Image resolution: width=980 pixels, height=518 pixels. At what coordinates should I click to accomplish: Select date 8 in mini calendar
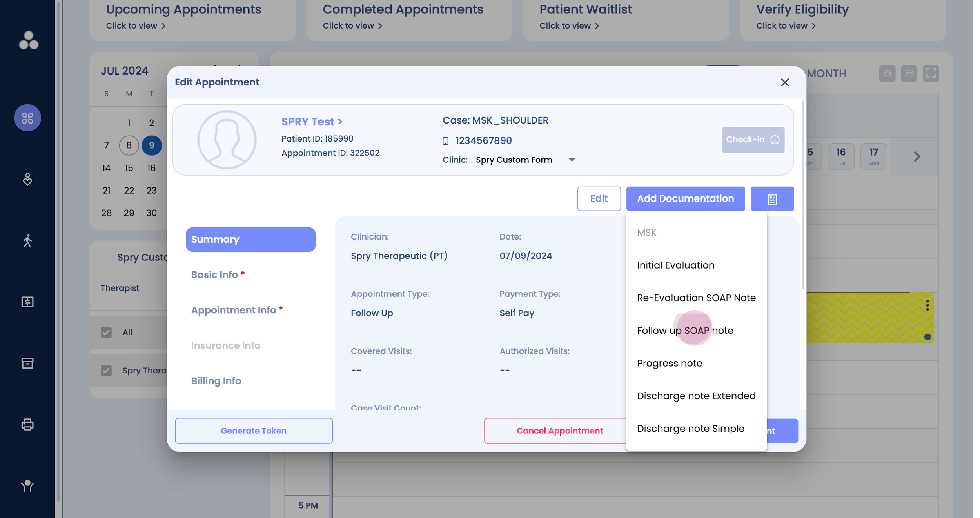click(x=129, y=145)
